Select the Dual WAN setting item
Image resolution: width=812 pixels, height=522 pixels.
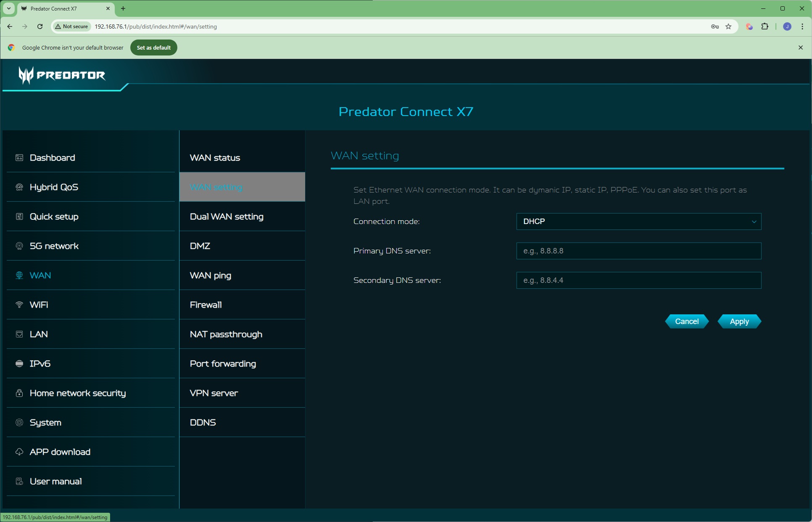coord(227,216)
